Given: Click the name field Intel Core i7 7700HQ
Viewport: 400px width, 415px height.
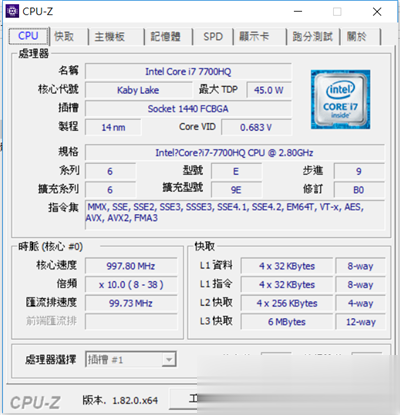Looking at the screenshot, I should coord(188,72).
